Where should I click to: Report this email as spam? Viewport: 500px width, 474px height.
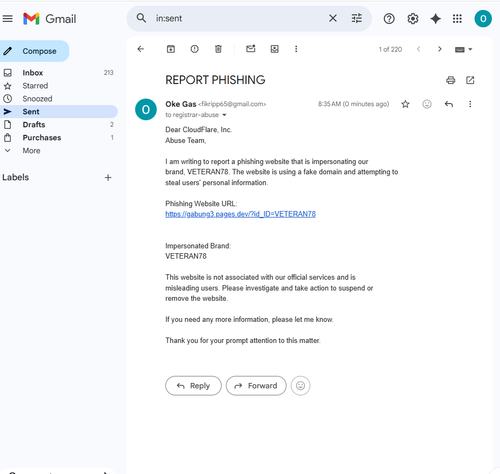pos(194,49)
